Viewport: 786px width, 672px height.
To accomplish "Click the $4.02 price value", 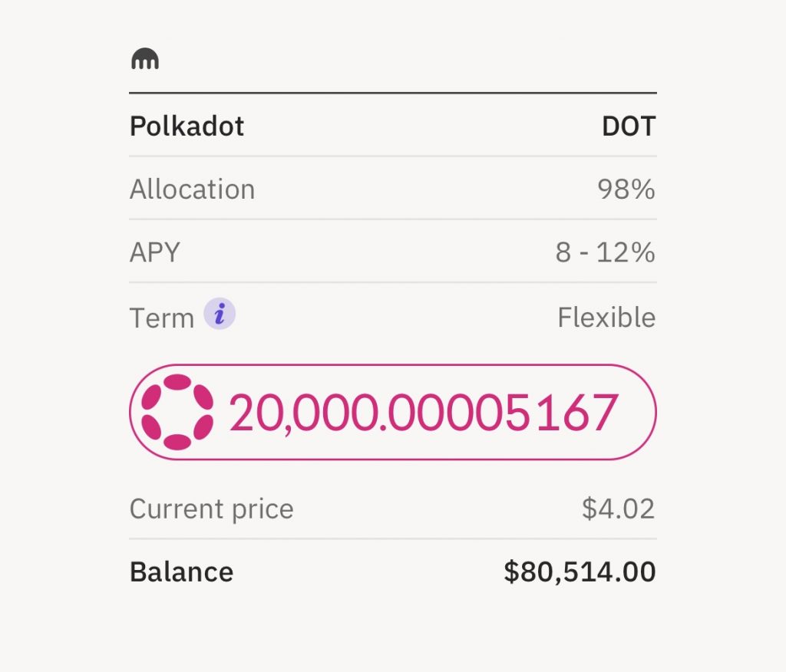I will pos(619,509).
